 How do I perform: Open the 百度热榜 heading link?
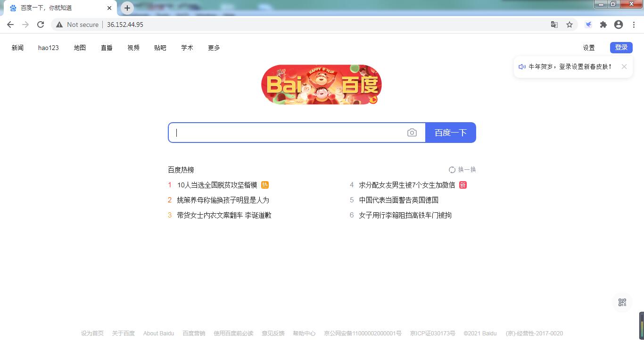point(181,170)
